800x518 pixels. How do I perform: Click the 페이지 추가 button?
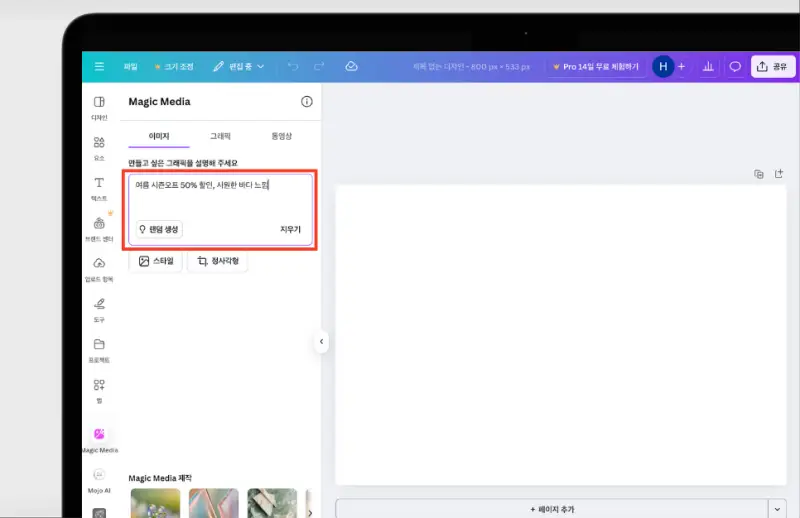pos(552,509)
